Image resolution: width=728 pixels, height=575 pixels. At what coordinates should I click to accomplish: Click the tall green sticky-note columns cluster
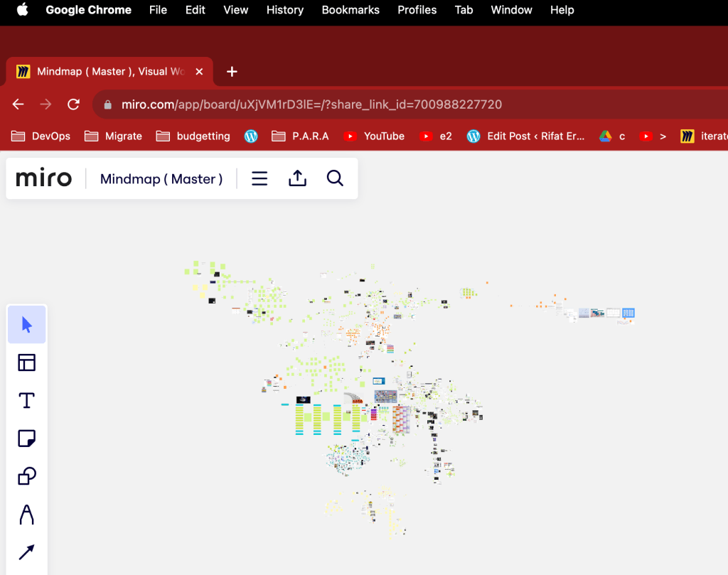click(x=328, y=419)
